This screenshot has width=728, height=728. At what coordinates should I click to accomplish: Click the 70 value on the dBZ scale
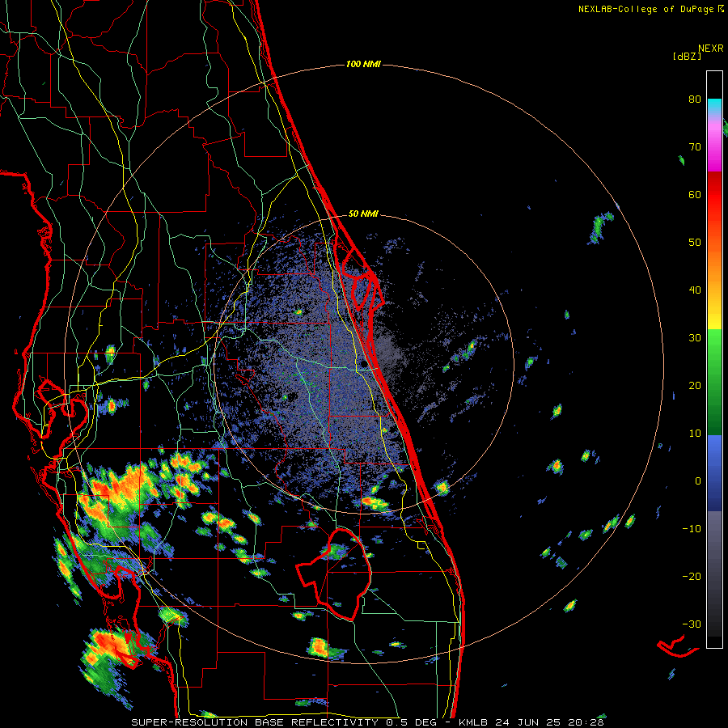coord(695,147)
